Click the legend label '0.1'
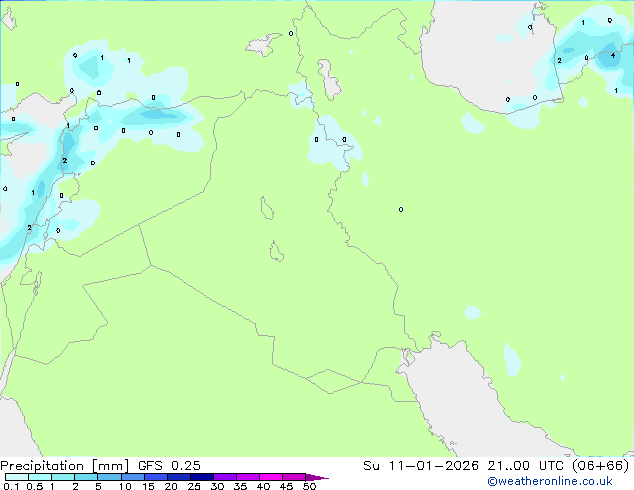The image size is (634, 490). tap(11, 486)
